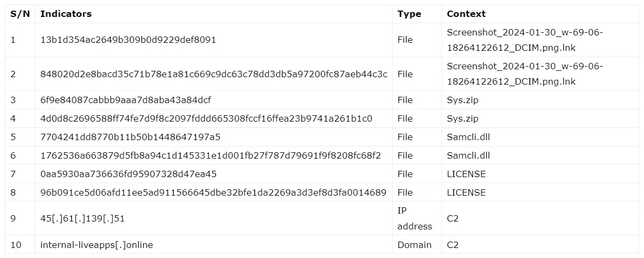Click the Type column header

coord(409,14)
